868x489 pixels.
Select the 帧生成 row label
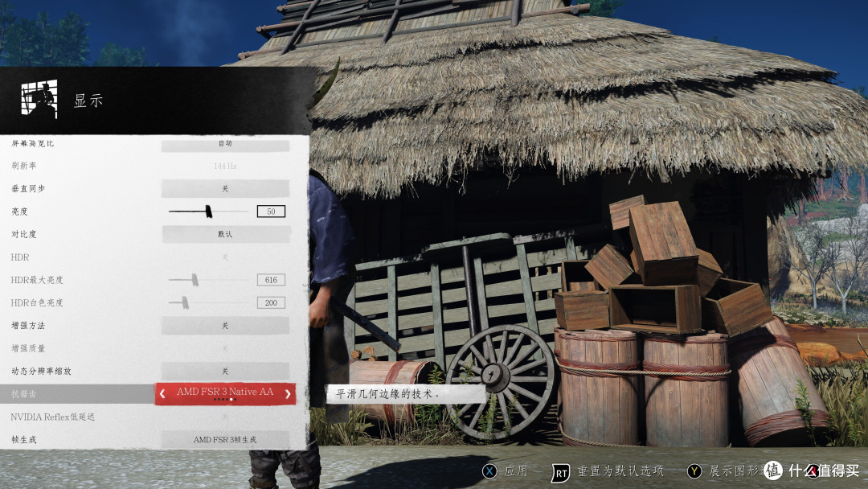pyautogui.click(x=24, y=440)
